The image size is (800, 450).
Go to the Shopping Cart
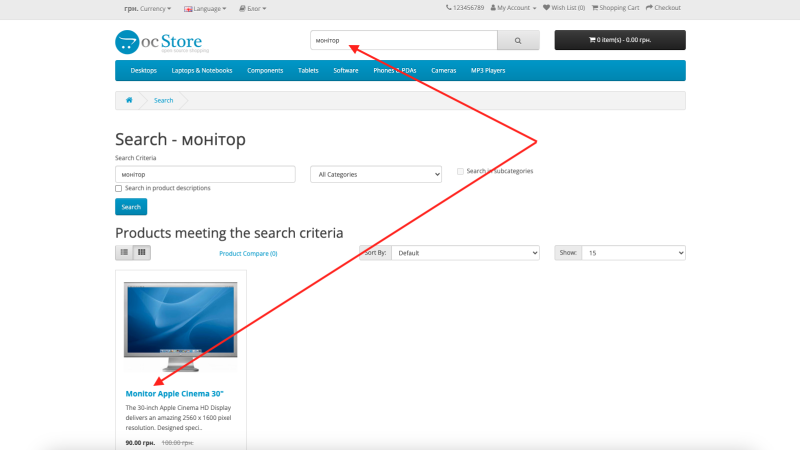tap(615, 8)
